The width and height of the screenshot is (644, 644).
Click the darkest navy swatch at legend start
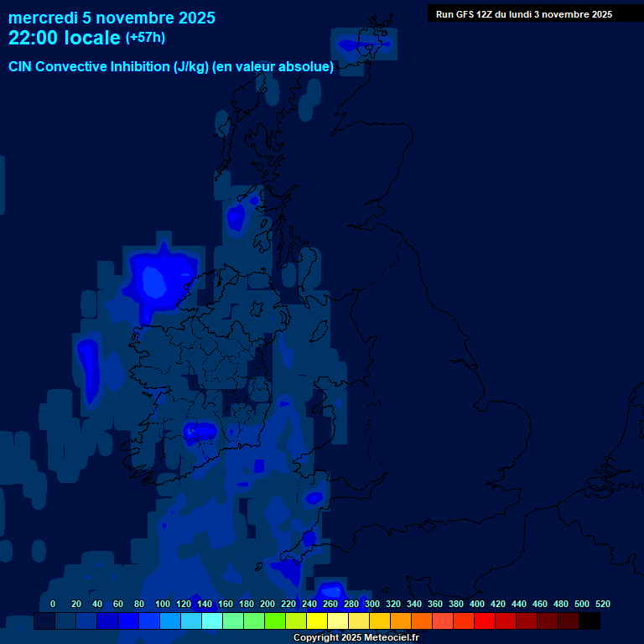(x=44, y=621)
